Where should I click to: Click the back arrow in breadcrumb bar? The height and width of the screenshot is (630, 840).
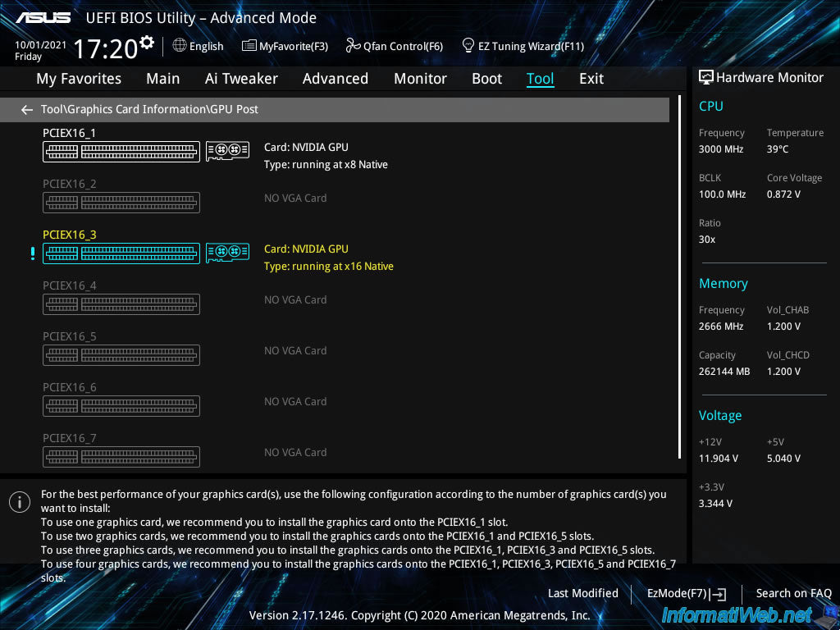pos(27,110)
